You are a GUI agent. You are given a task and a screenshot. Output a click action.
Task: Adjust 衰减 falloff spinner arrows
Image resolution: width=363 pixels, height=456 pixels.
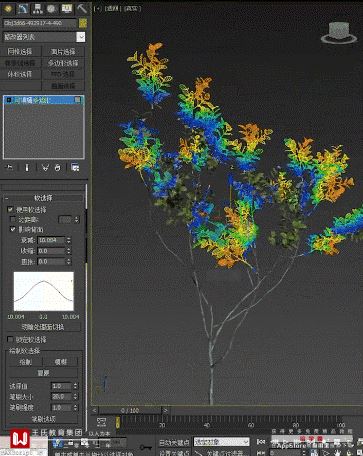pyautogui.click(x=68, y=240)
